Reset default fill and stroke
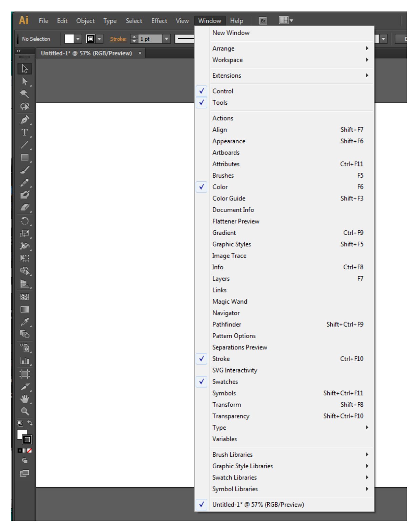This screenshot has width=418, height=532. click(20, 423)
